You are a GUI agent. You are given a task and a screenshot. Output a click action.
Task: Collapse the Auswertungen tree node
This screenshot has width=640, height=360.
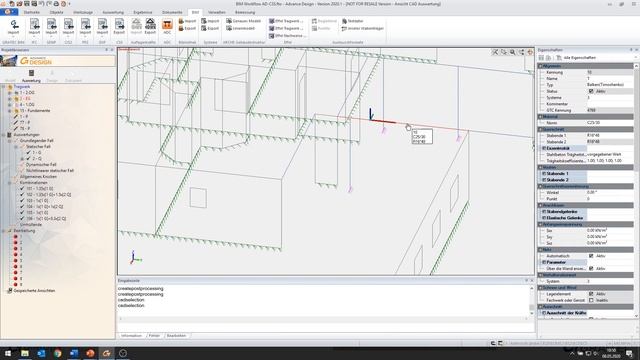tap(4, 135)
